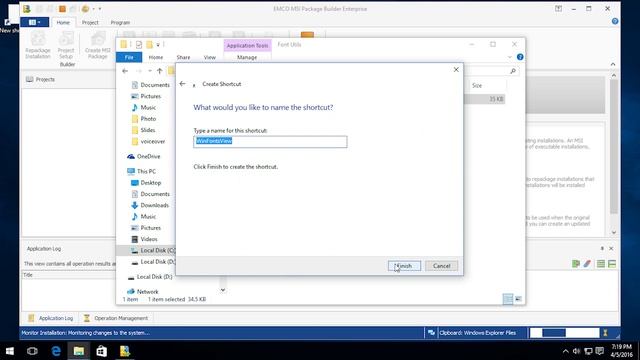
Task: Click the monitoring progress bar
Action: 564,333
